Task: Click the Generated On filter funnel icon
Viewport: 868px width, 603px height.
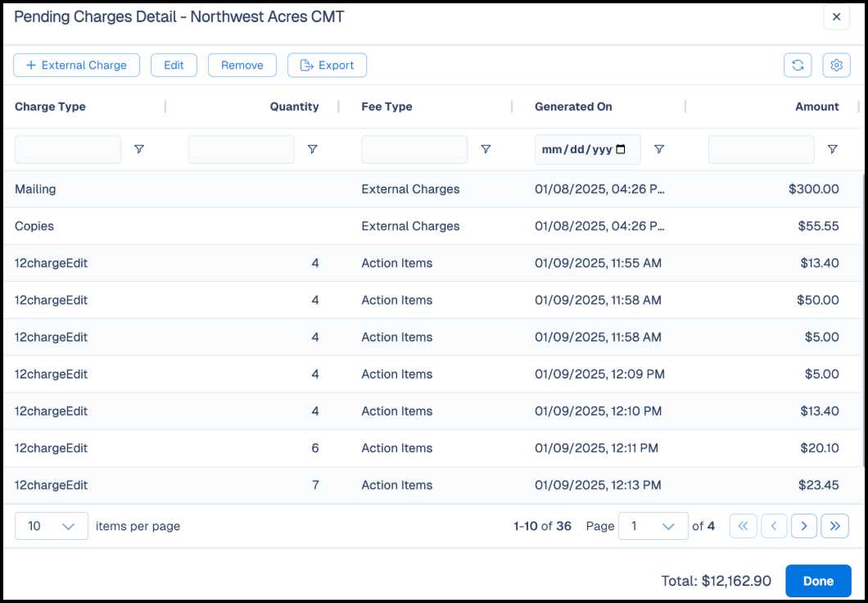Action: click(x=659, y=149)
